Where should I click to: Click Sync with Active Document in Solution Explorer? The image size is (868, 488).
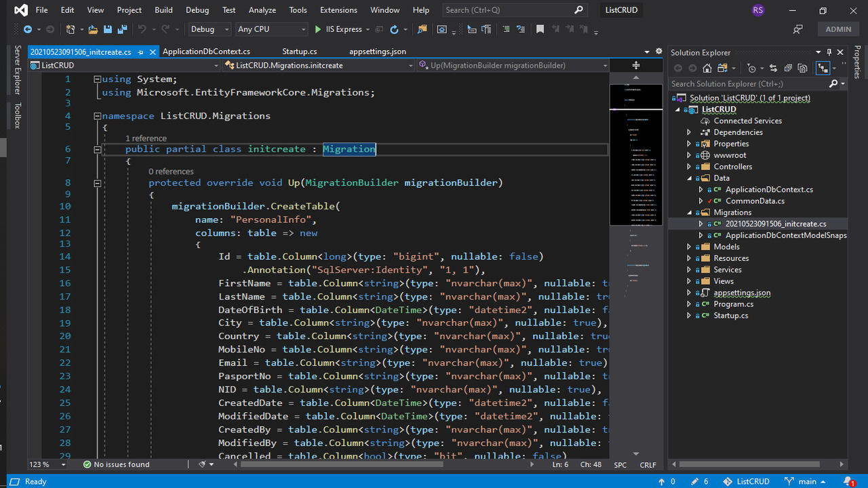tap(773, 68)
